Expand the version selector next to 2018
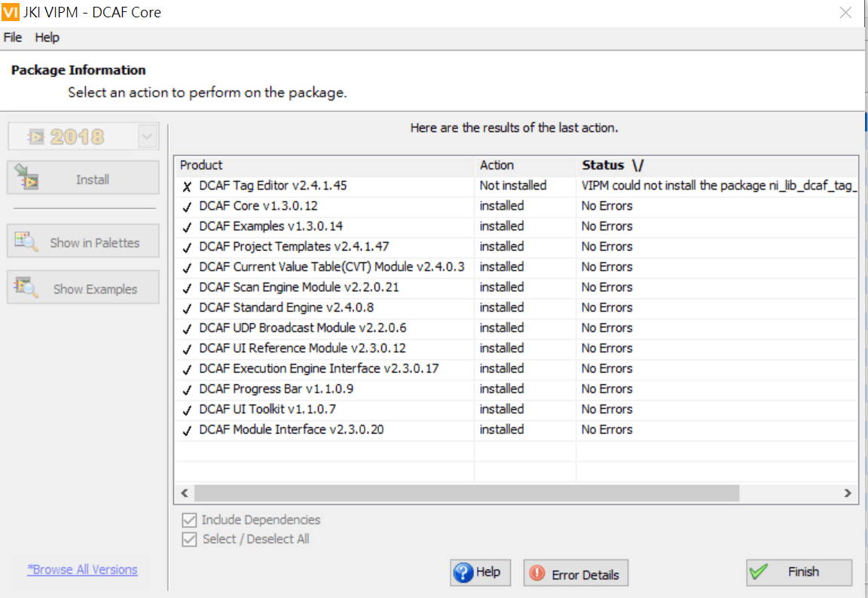This screenshot has height=598, width=868. point(148,136)
